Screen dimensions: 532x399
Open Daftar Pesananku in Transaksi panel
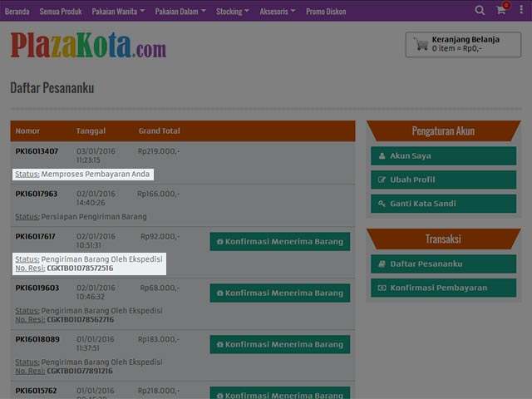tap(443, 264)
